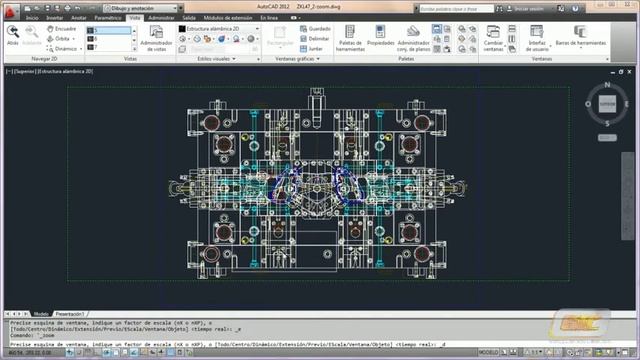Toggle MODELO space button in status bar
The image size is (640, 360).
pos(488,352)
